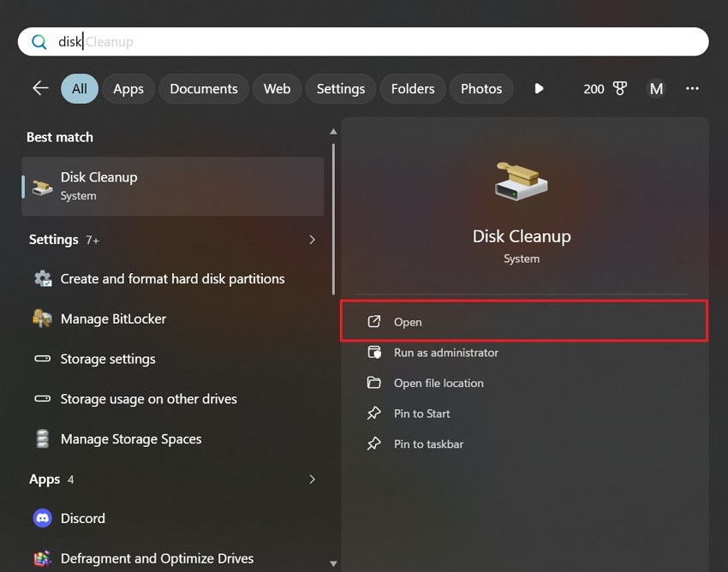This screenshot has width=728, height=572.
Task: Click the folder icon for Open file location
Action: [373, 383]
